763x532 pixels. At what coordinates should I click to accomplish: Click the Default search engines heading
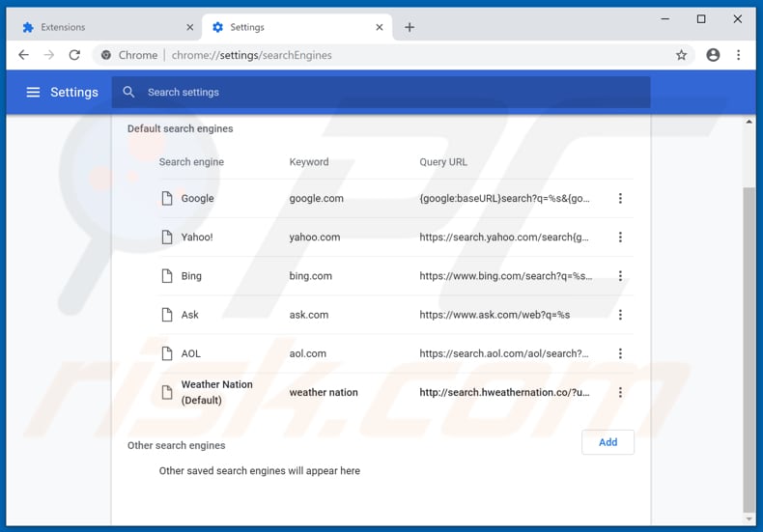pos(180,128)
